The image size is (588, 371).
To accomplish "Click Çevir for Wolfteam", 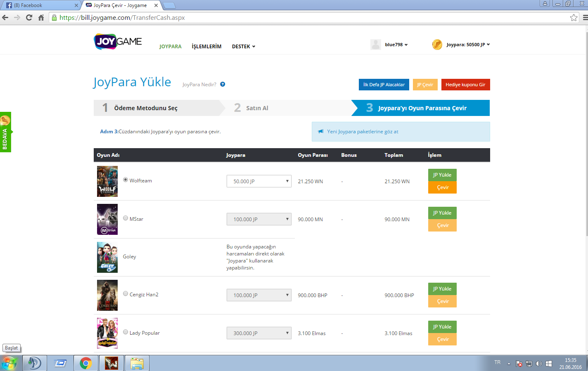I will coord(442,187).
